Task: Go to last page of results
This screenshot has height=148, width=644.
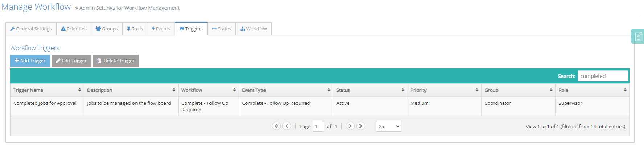Action: coord(361,126)
